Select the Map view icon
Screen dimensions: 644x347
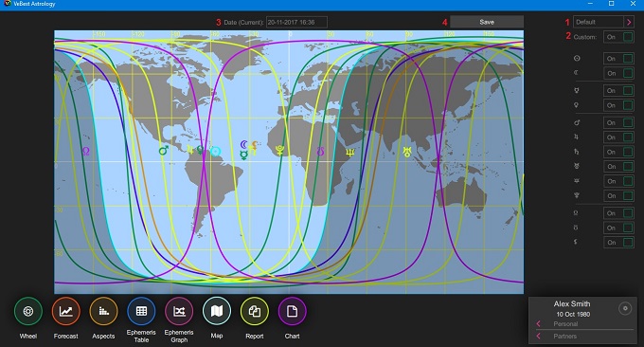point(217,311)
